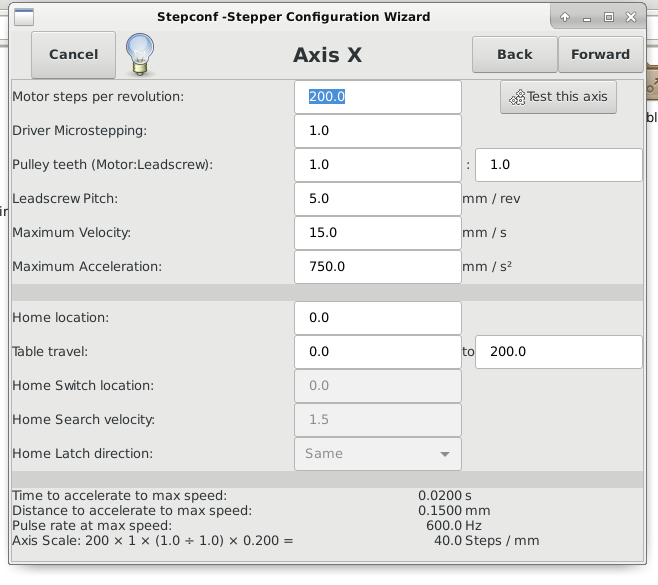Select the Home location input field
The width and height of the screenshot is (658, 585).
(378, 318)
